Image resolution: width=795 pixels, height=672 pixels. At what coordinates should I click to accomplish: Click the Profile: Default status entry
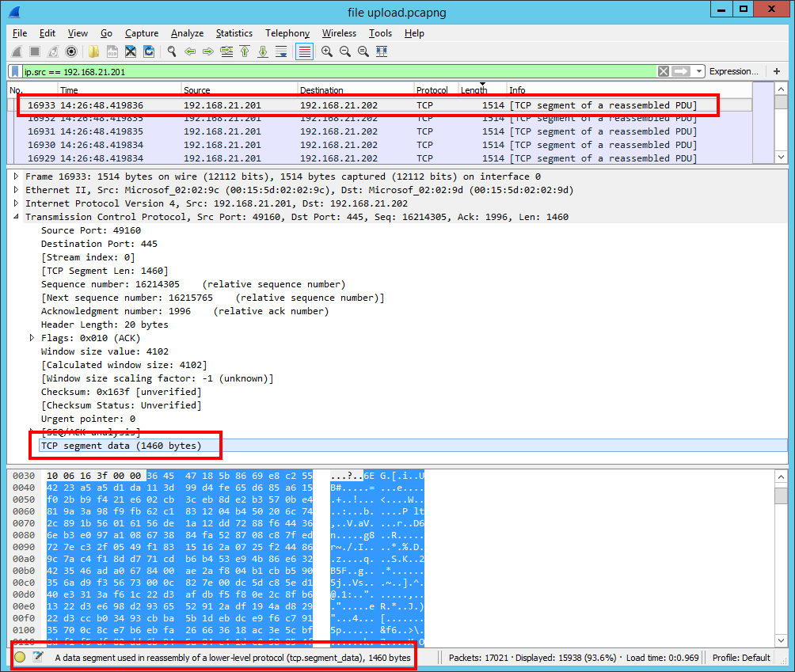click(x=741, y=658)
